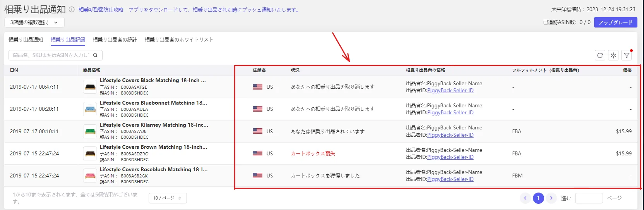
Task: Open 相乗り出品者のホワイトリスト tab
Action: pyautogui.click(x=179, y=40)
